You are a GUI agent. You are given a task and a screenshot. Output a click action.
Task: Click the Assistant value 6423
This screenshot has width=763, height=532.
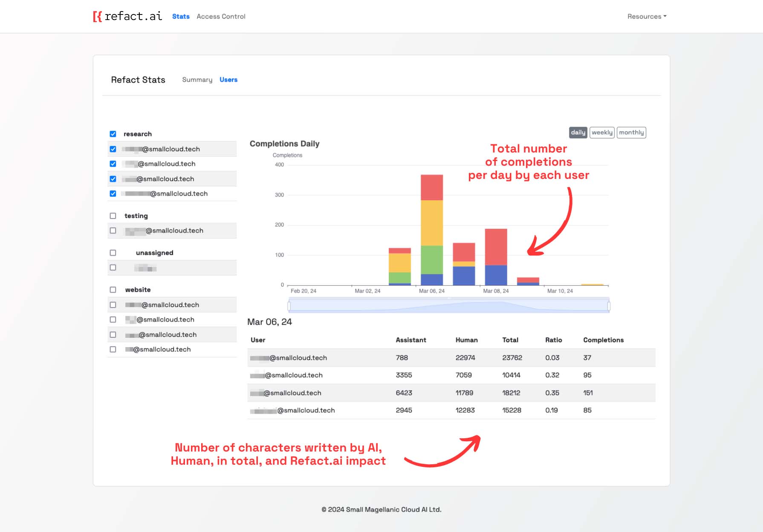pyautogui.click(x=404, y=393)
